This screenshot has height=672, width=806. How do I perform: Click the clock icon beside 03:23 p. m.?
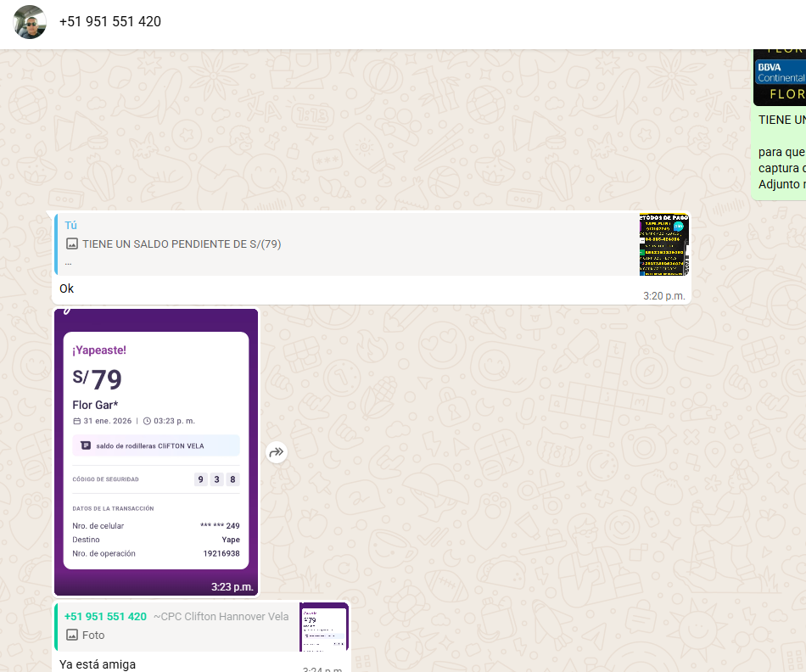[147, 421]
